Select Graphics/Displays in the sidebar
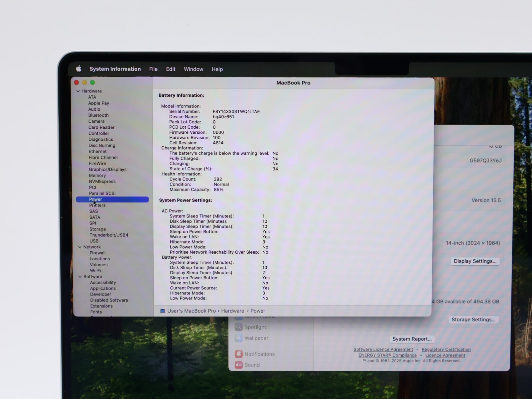The height and width of the screenshot is (399, 532). tap(108, 169)
